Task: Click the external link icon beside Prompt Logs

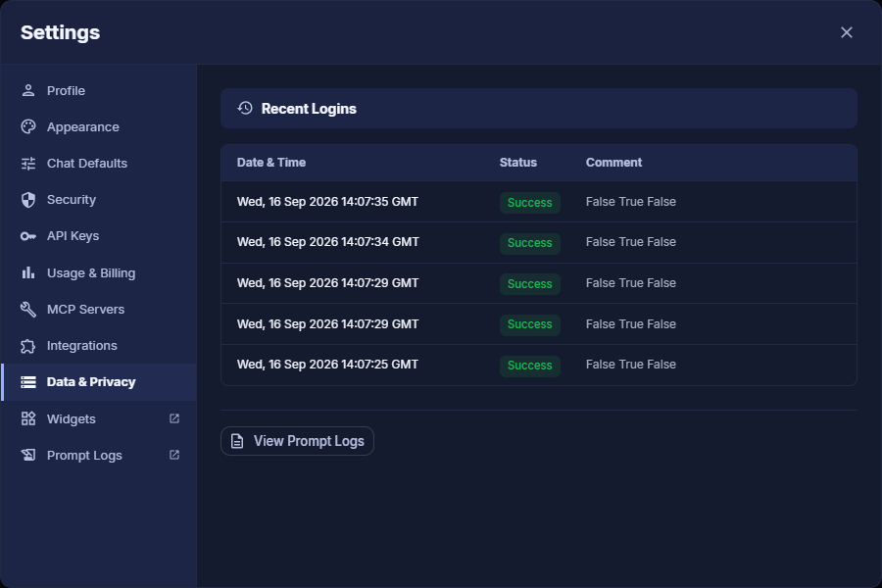Action: tap(174, 455)
